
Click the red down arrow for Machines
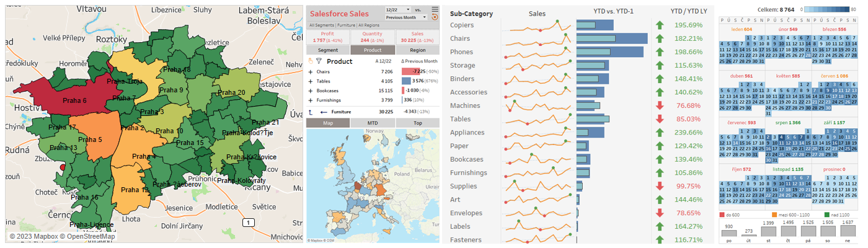(660, 106)
